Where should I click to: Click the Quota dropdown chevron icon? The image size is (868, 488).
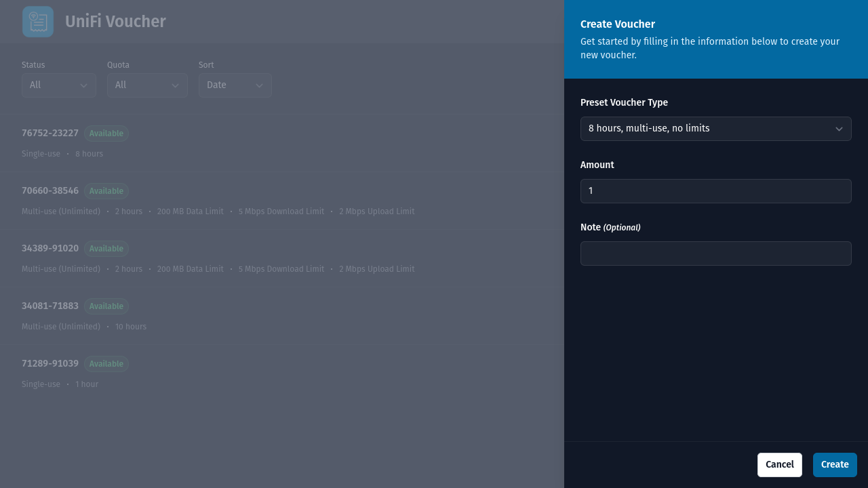pyautogui.click(x=174, y=85)
